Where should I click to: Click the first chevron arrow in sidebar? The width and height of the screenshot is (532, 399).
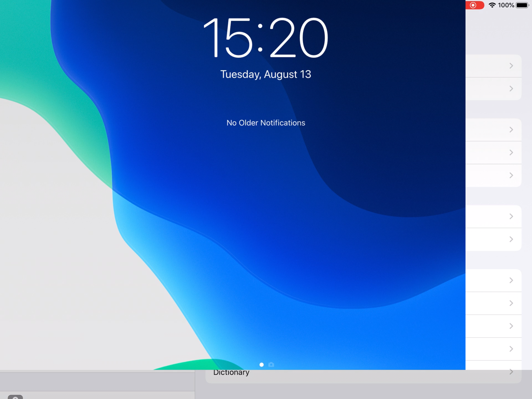[511, 65]
